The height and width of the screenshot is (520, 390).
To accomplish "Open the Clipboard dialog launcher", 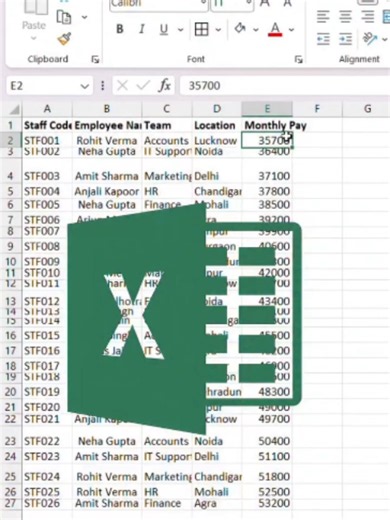I will point(95,59).
